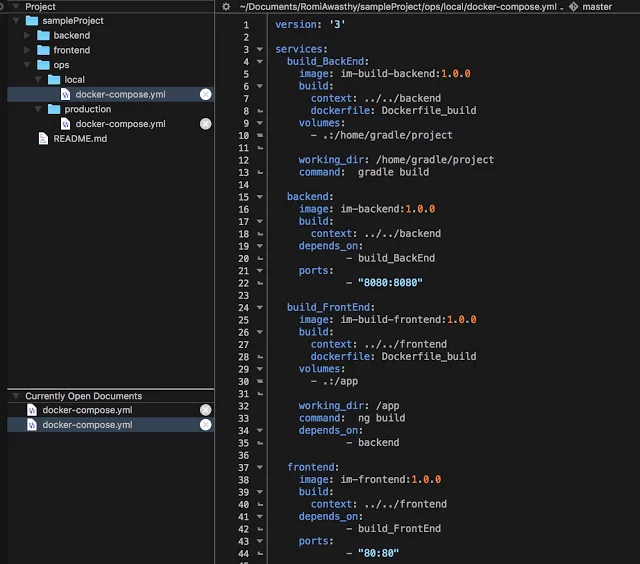The width and height of the screenshot is (640, 564).
Task: Select docker-compose.yml in the production folder
Action: pyautogui.click(x=120, y=124)
